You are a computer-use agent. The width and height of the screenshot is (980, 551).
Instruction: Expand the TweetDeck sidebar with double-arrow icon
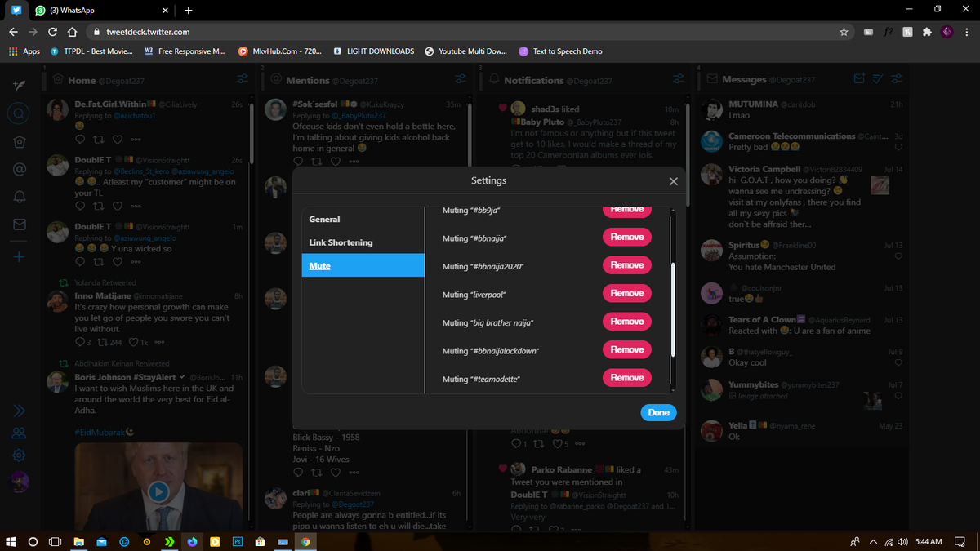[x=20, y=410]
